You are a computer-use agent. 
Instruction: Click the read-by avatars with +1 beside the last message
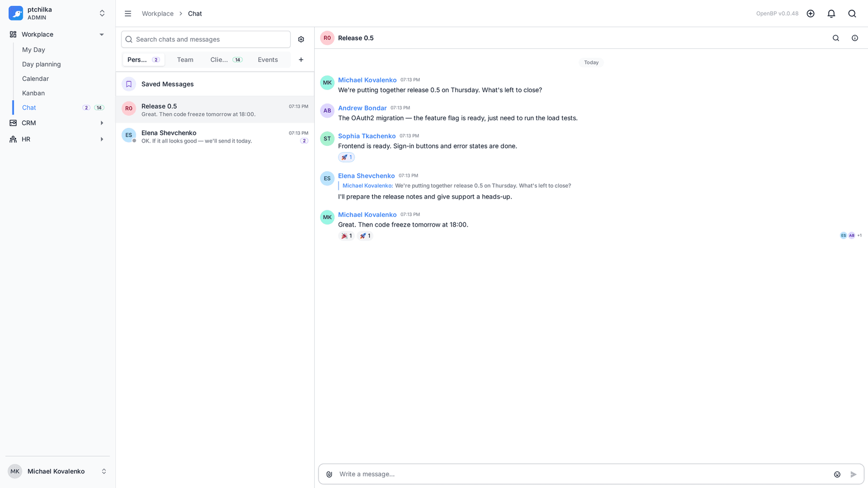(x=851, y=236)
